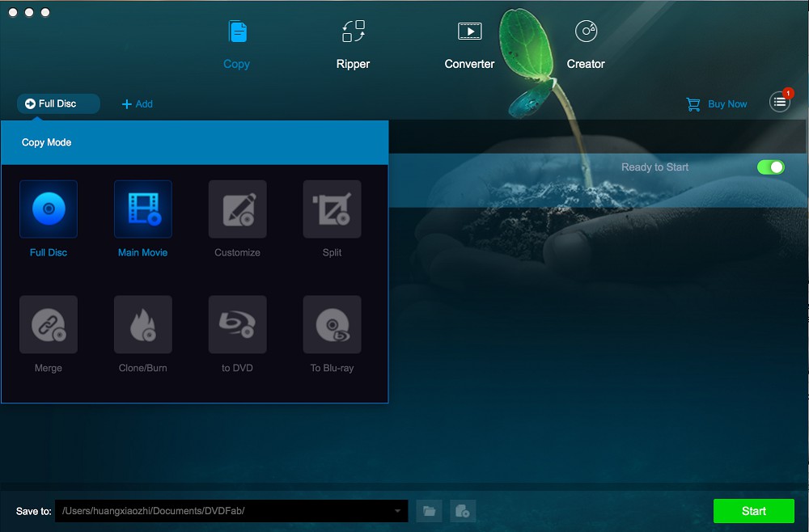Toggle the green Ready to Start switch
Image resolution: width=809 pixels, height=532 pixels.
coord(770,167)
